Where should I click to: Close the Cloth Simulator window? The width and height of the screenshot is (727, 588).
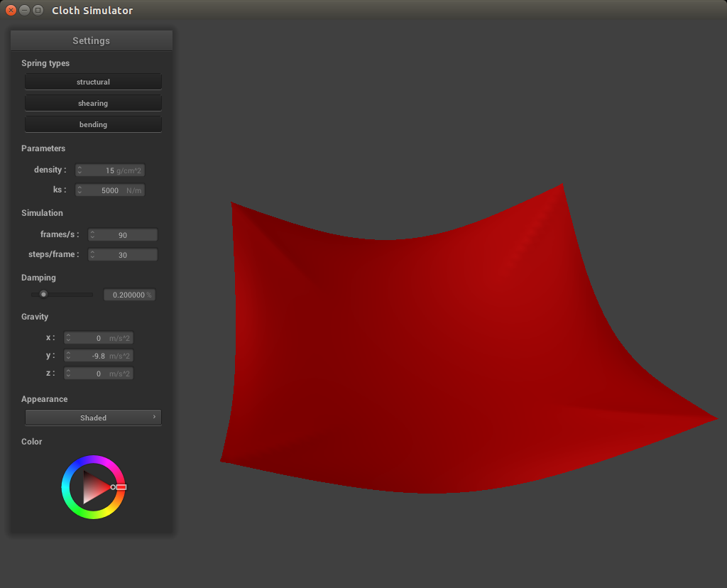[x=11, y=10]
